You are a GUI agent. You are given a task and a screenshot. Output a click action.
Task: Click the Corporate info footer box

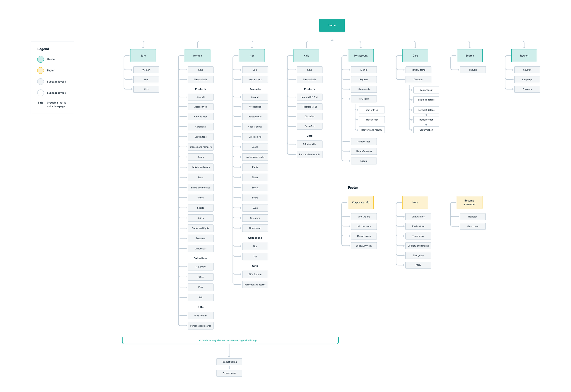pos(360,202)
